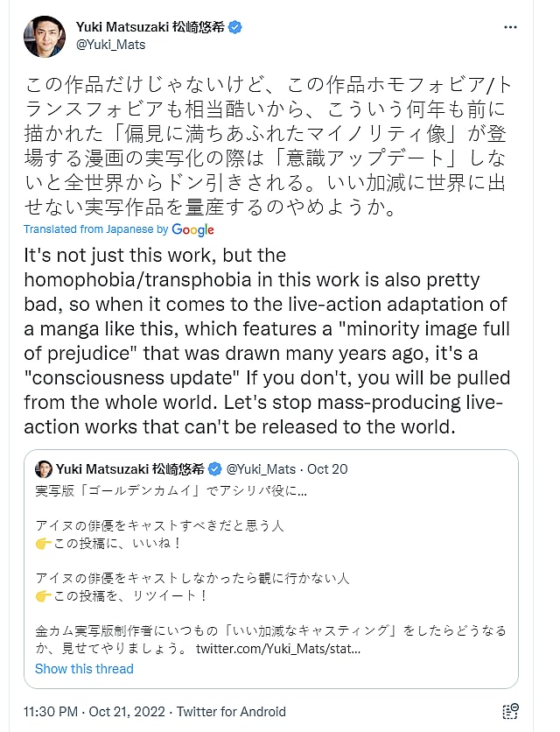The height and width of the screenshot is (732, 560).
Task: Click the verified badge in the quoted tweet
Action: tap(217, 468)
